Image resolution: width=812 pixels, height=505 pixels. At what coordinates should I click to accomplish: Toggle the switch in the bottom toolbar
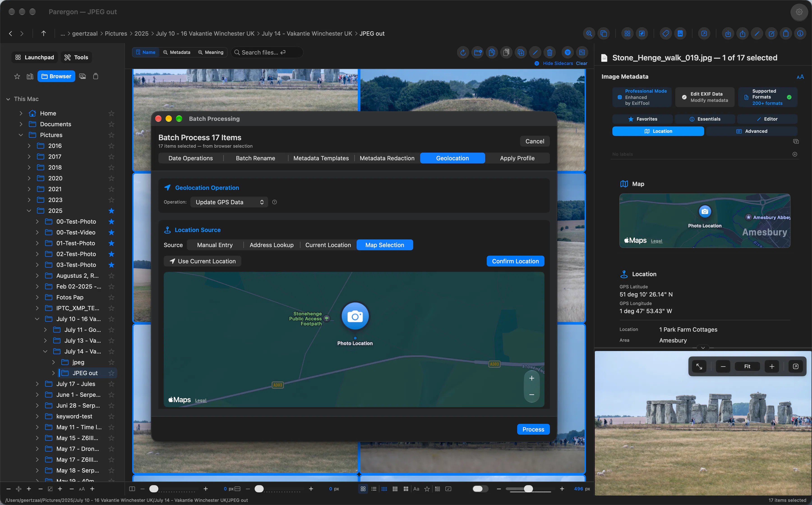point(480,489)
